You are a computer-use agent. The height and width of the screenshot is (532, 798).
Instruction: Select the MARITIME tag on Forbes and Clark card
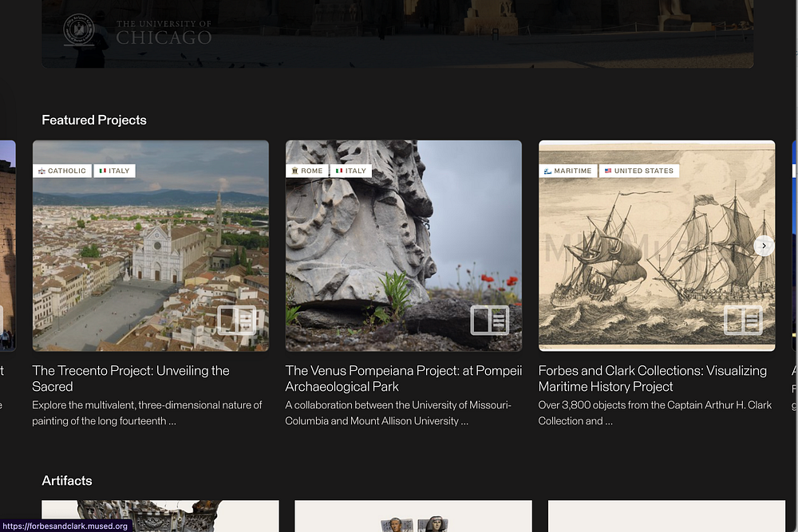[x=568, y=171]
